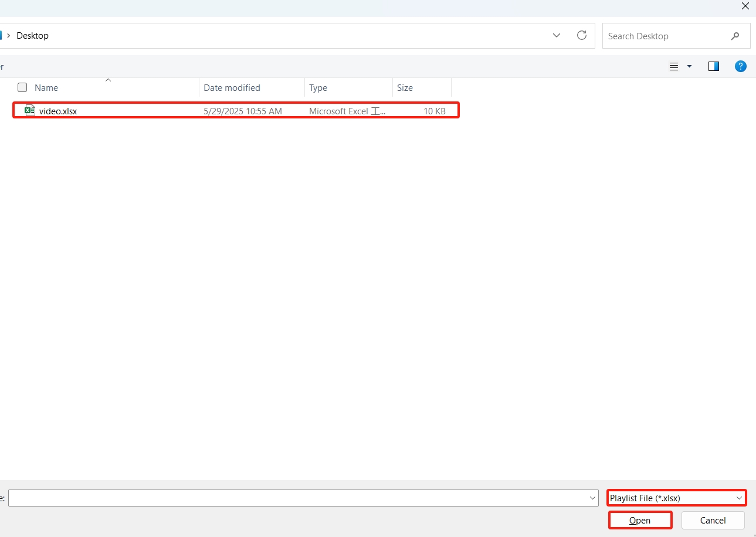
Task: Sort by the Date modified column header
Action: pos(232,88)
